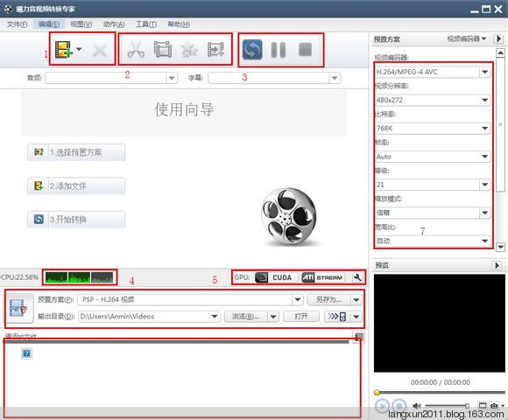Image resolution: width=508 pixels, height=420 pixels.
Task: Open the 视图(V) menu
Action: (81, 24)
